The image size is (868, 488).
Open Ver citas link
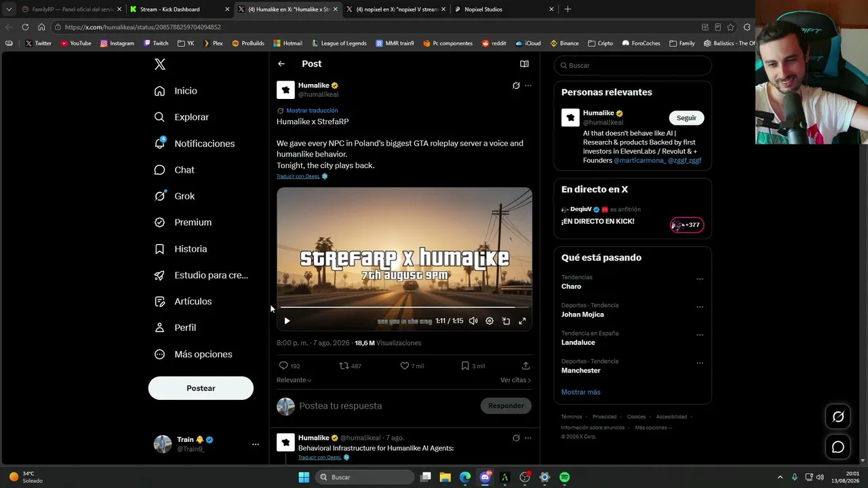tap(516, 380)
